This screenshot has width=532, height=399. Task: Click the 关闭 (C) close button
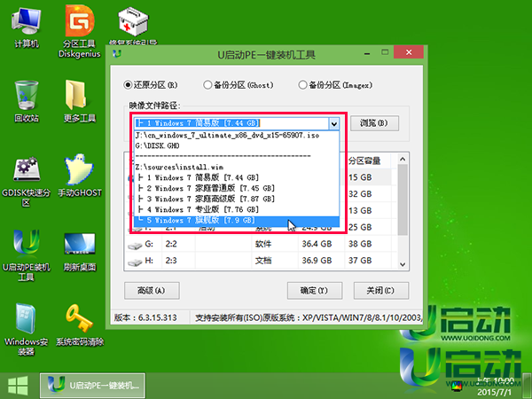[x=380, y=291]
